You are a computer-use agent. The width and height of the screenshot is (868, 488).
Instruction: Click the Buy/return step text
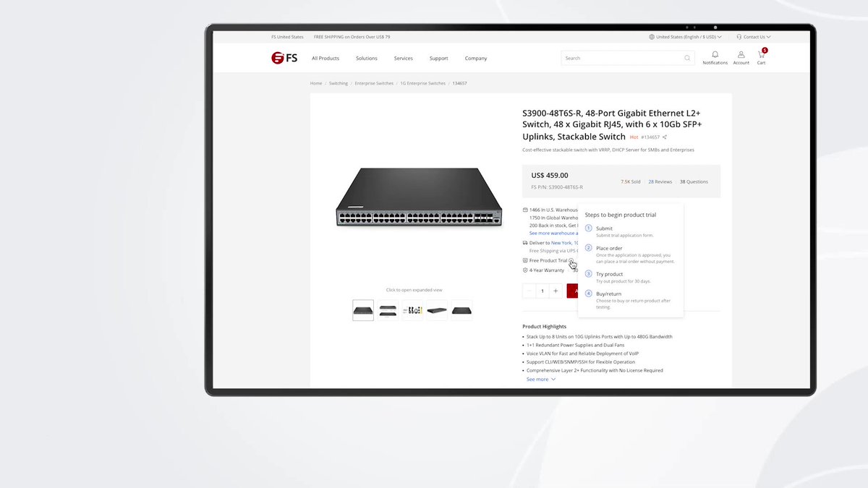coord(608,294)
